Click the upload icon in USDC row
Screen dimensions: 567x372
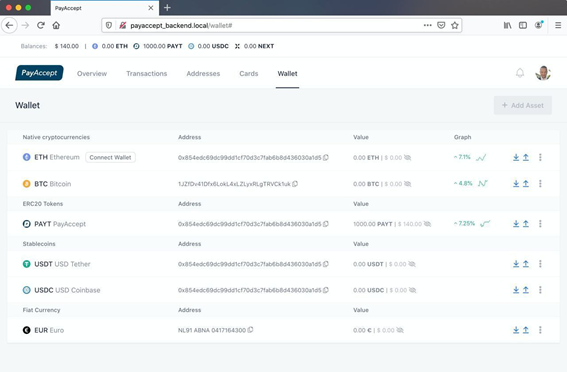pyautogui.click(x=526, y=290)
